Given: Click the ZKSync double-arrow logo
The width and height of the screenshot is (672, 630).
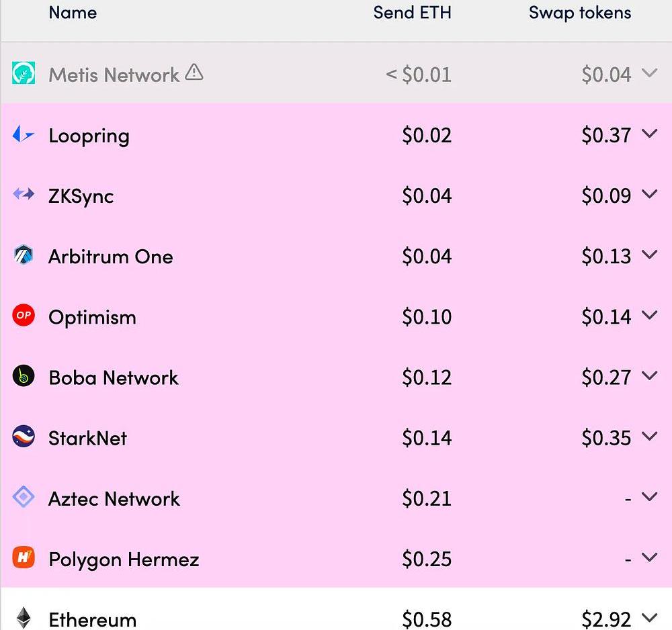Looking at the screenshot, I should tap(24, 195).
